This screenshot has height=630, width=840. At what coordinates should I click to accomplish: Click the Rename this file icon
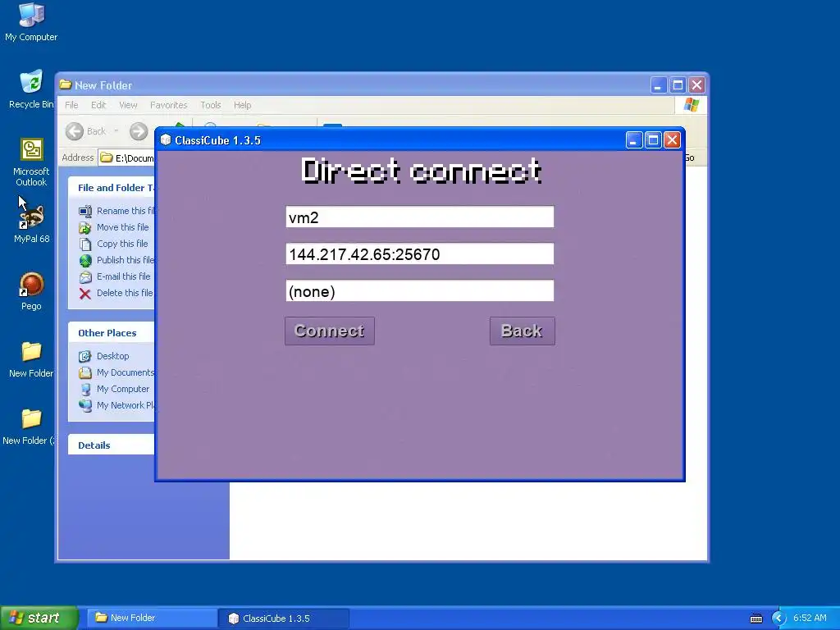pos(85,211)
